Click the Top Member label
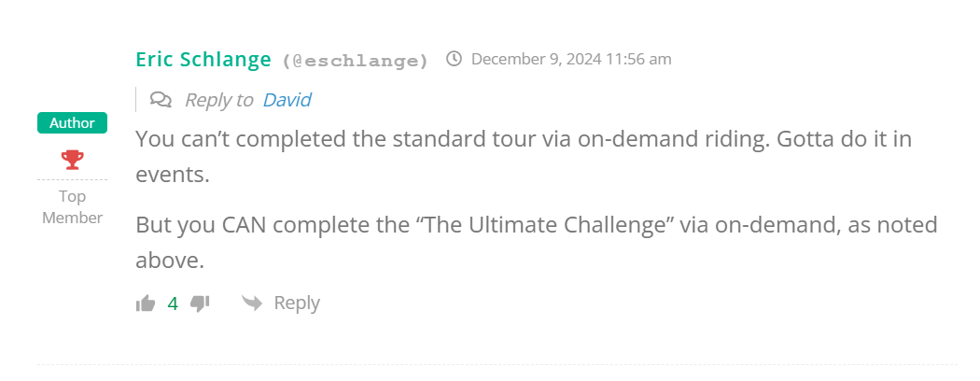The height and width of the screenshot is (381, 980). (72, 206)
